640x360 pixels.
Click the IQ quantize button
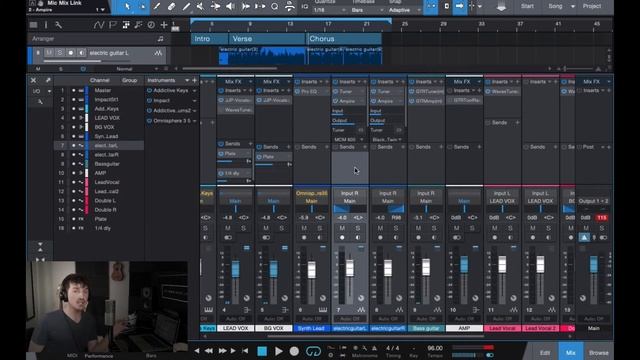pyautogui.click(x=304, y=7)
